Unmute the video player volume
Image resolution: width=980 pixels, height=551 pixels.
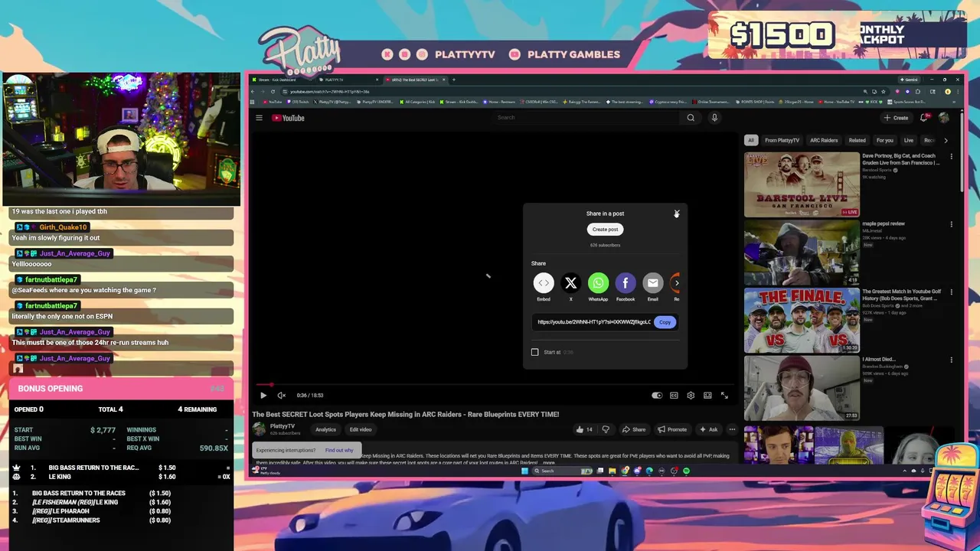coord(281,396)
